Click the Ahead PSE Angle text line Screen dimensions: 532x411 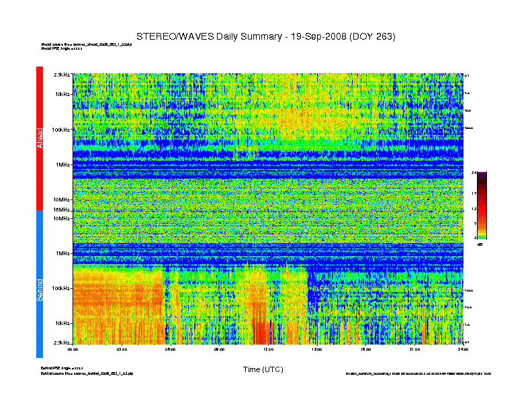click(61, 48)
